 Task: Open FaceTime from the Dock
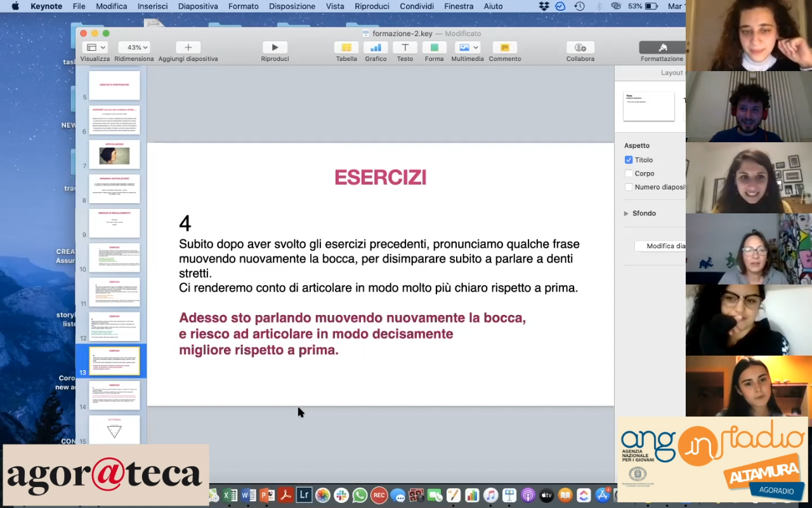coord(435,495)
